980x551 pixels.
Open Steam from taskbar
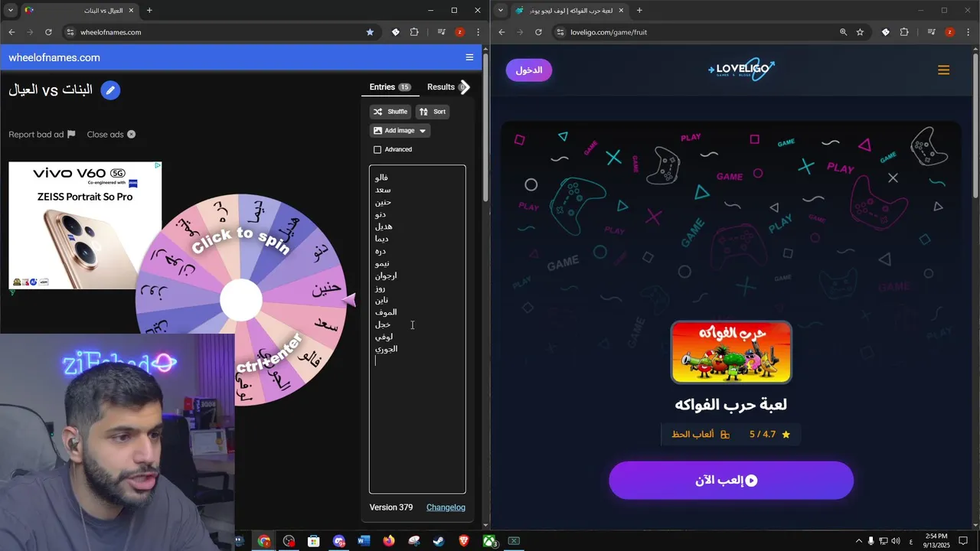tap(439, 541)
